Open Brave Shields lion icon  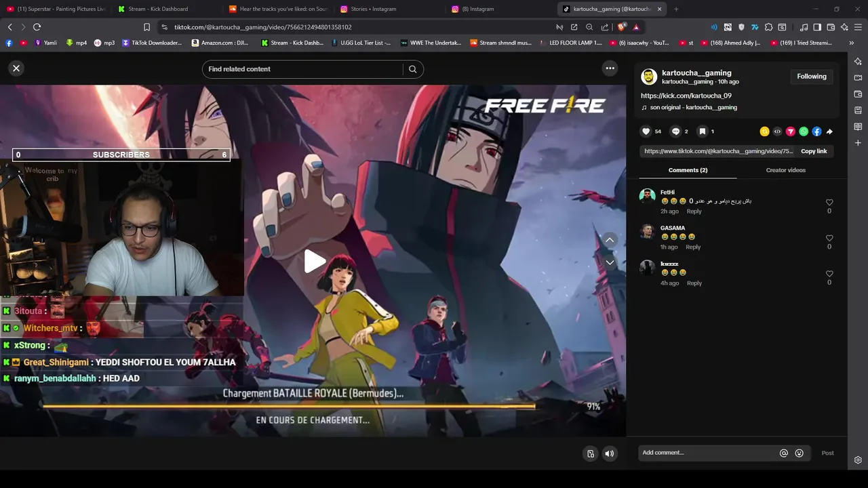click(x=621, y=27)
